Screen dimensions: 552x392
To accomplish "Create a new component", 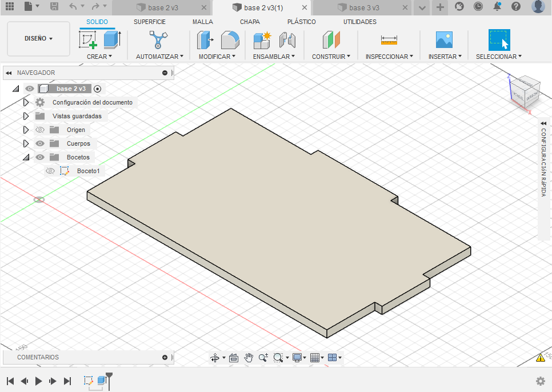I will pyautogui.click(x=262, y=40).
